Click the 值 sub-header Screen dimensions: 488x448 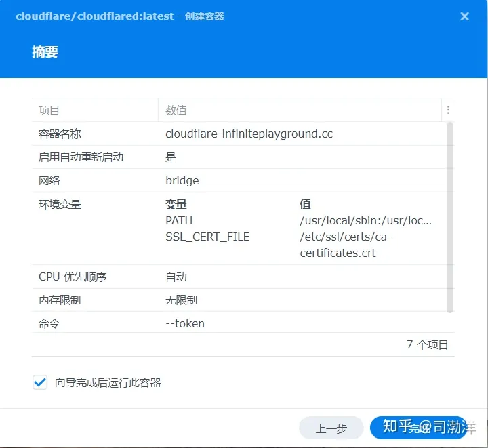(x=305, y=204)
